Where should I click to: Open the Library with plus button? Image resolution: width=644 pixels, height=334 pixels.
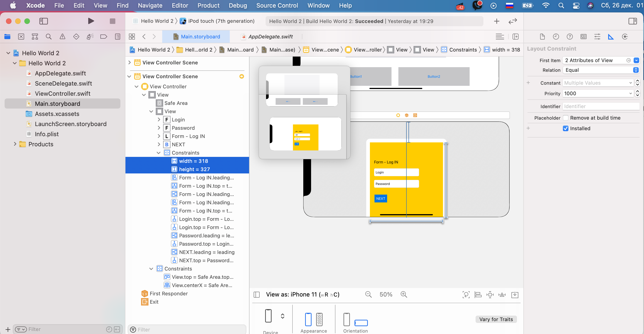coord(497,21)
